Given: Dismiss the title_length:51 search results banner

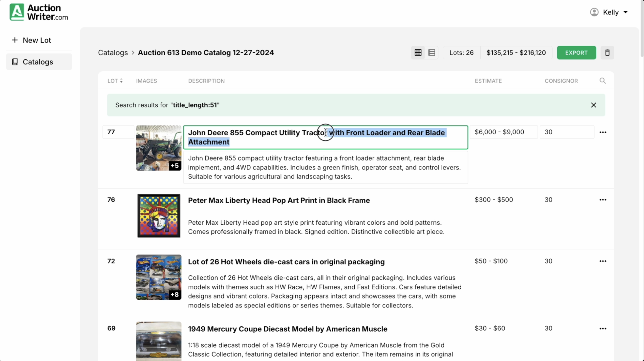Looking at the screenshot, I should tap(594, 105).
